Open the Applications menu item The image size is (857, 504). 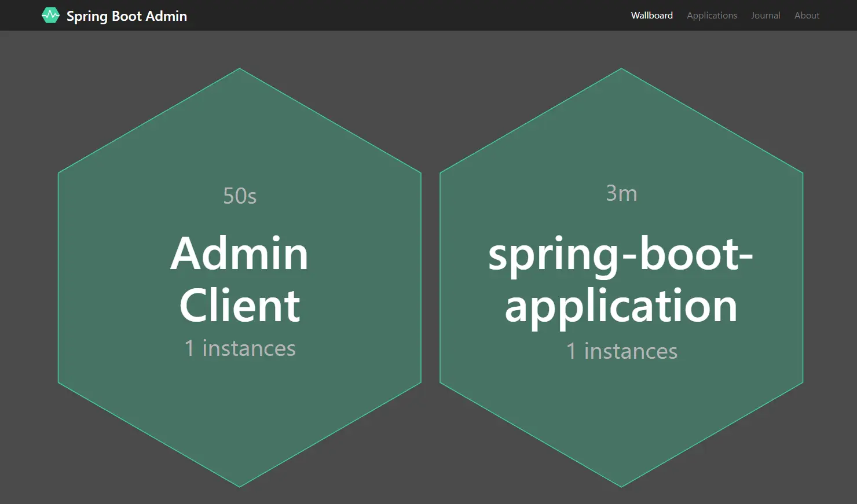(x=712, y=16)
